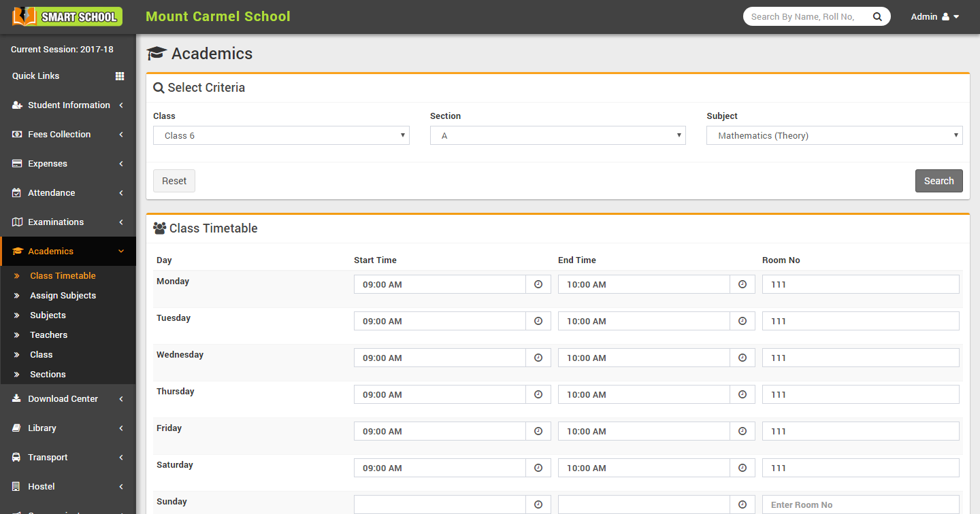Expand the Student Information sidebar menu

[68, 105]
